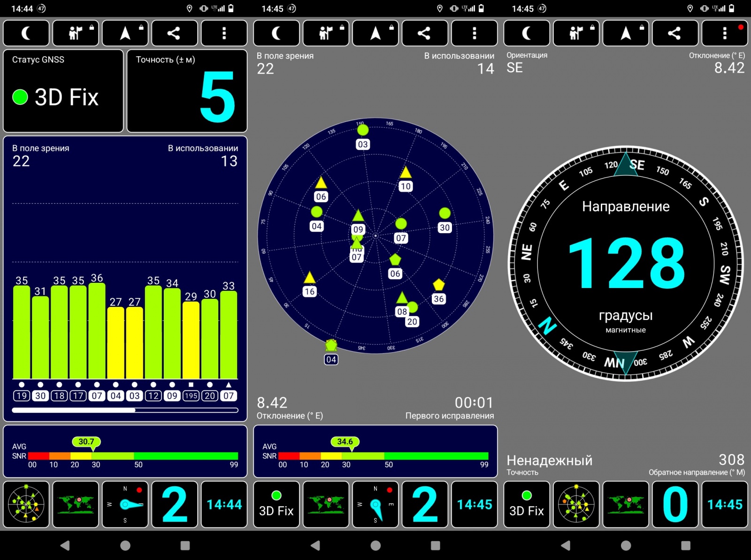The image size is (751, 560).
Task: Select satellite 10 triangle in sky plot
Action: (406, 179)
